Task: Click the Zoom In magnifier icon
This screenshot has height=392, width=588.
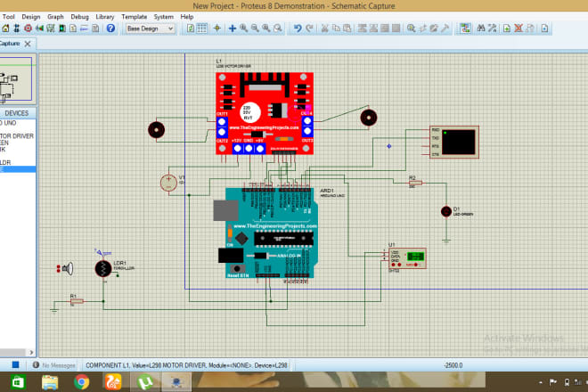Action: (244, 29)
